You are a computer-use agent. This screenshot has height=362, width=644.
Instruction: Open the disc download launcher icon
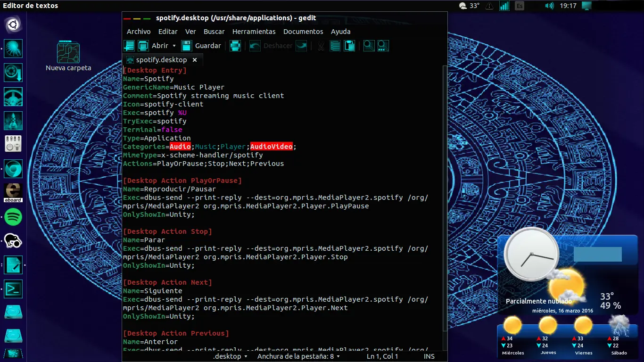(x=13, y=73)
